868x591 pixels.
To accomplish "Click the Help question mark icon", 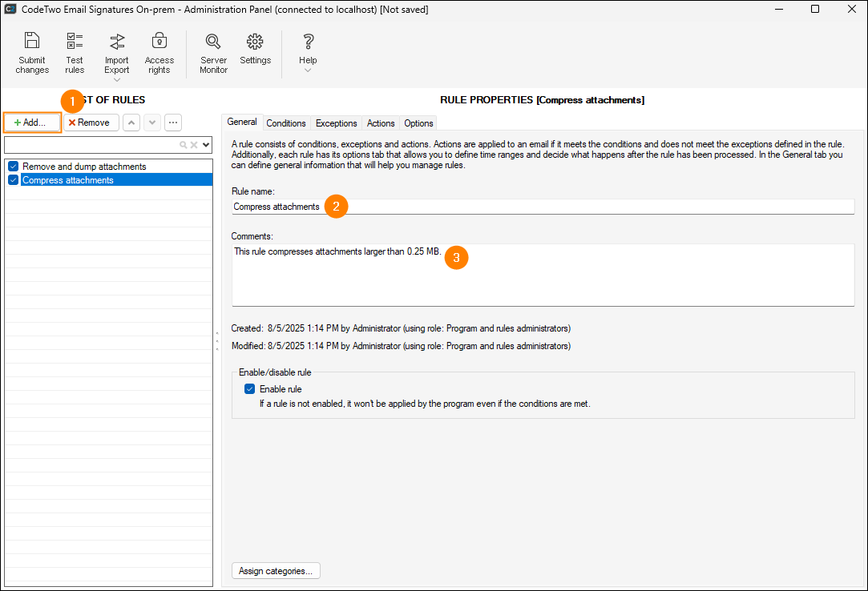I will 308,42.
